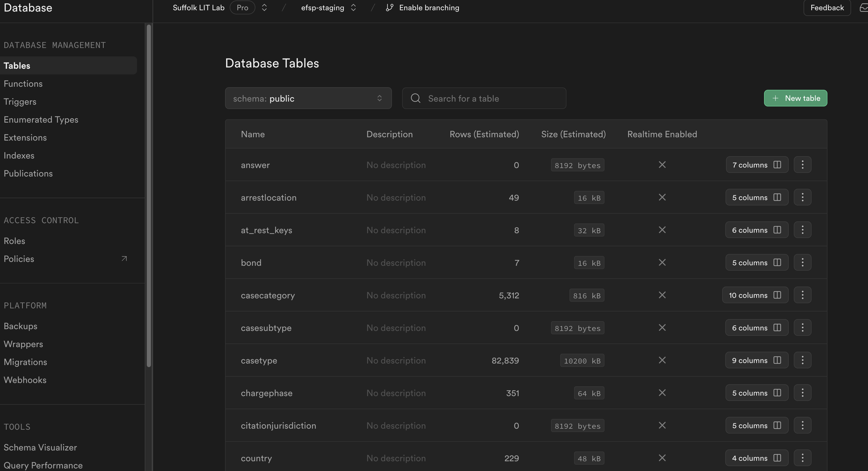The width and height of the screenshot is (868, 471).
Task: View the 5 columns of the bond table
Action: click(757, 262)
